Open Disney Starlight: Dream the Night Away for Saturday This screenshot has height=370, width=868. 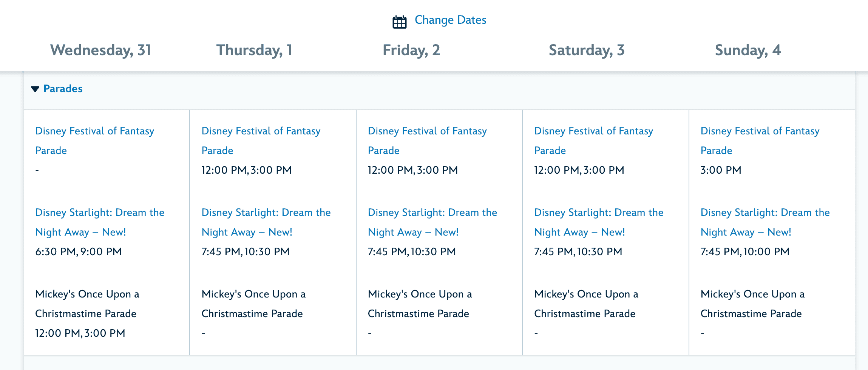pos(598,222)
